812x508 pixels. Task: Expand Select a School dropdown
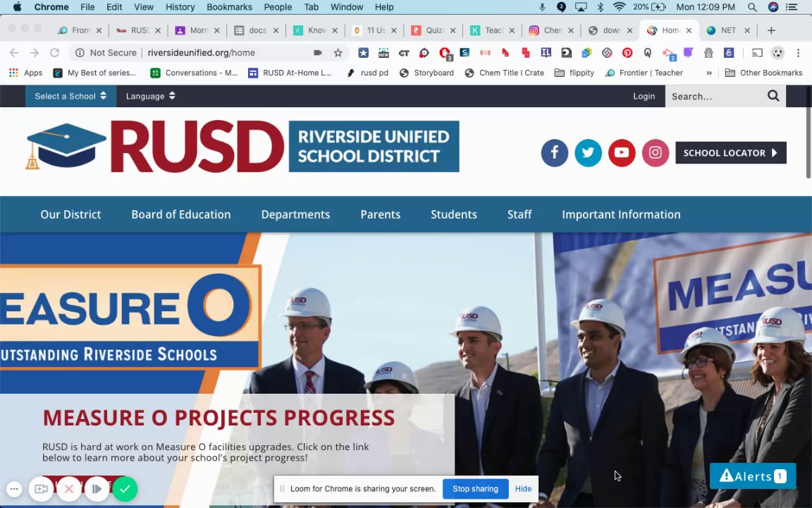click(71, 96)
